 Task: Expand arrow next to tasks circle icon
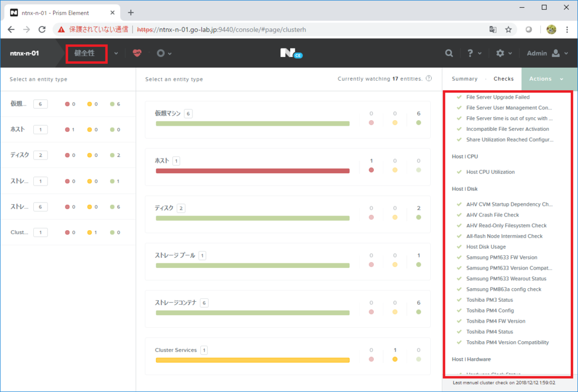169,54
